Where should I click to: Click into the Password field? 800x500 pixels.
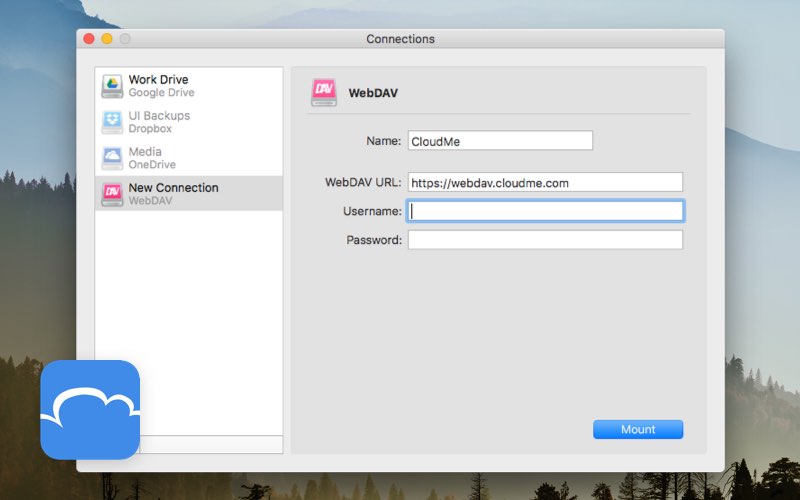(x=545, y=240)
